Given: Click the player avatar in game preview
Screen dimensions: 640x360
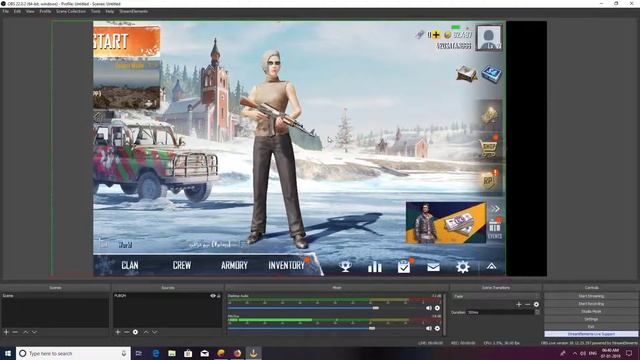Looking at the screenshot, I should coord(489,38).
